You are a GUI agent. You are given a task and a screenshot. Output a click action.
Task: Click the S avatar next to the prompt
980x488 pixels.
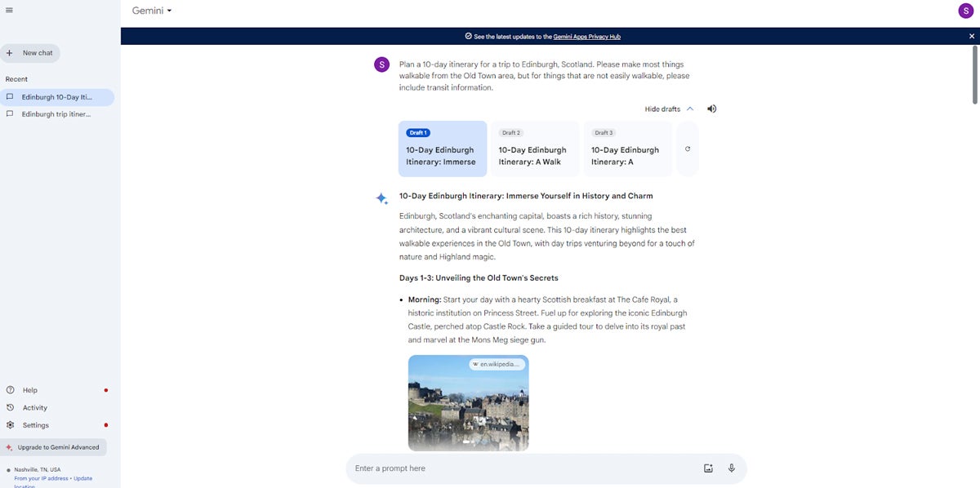point(381,64)
